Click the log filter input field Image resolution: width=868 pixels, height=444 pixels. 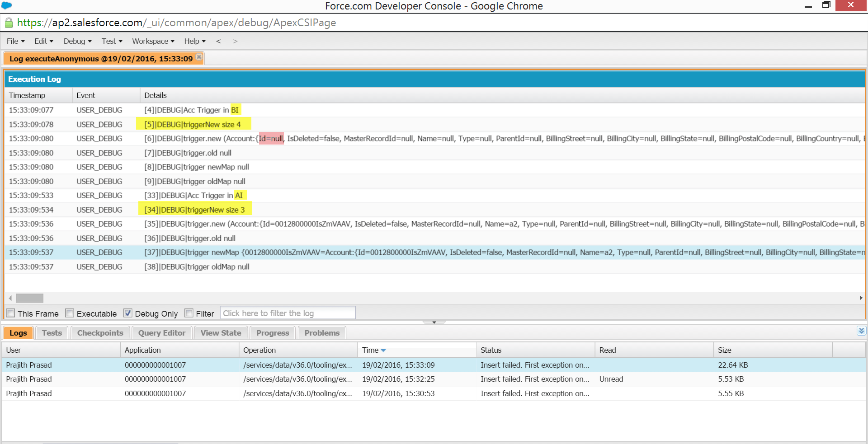click(288, 313)
